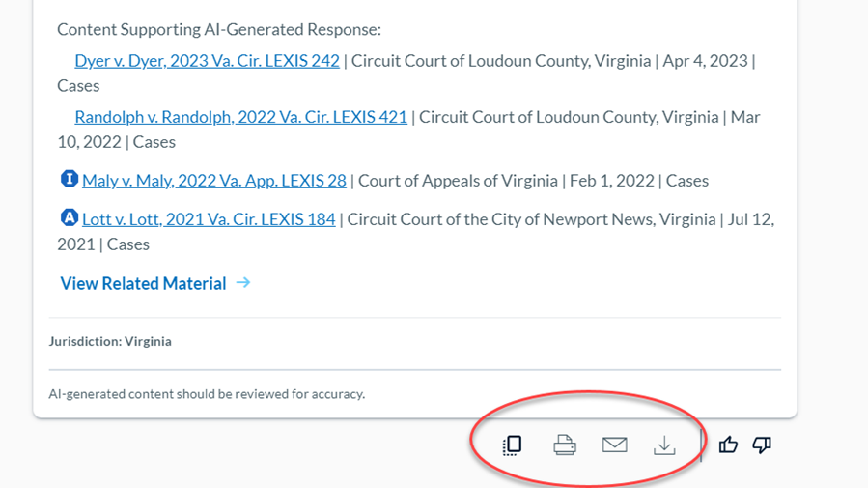Image resolution: width=868 pixels, height=488 pixels.
Task: Click the Apr 4, 2023 date text
Action: click(705, 60)
